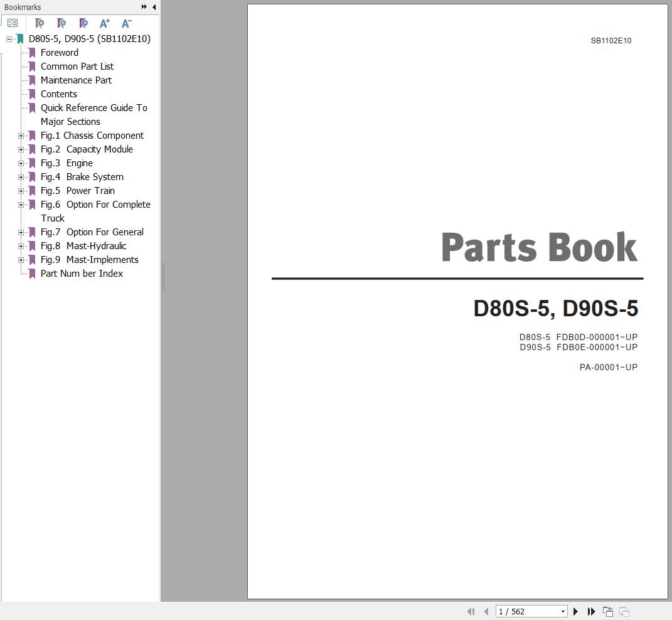672x620 pixels.
Task: Click the bookmark icon beside Part Number Index
Action: 32,274
